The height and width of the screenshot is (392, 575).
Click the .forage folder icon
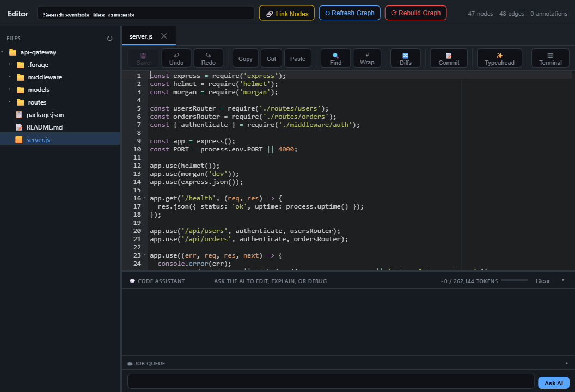[x=21, y=65]
